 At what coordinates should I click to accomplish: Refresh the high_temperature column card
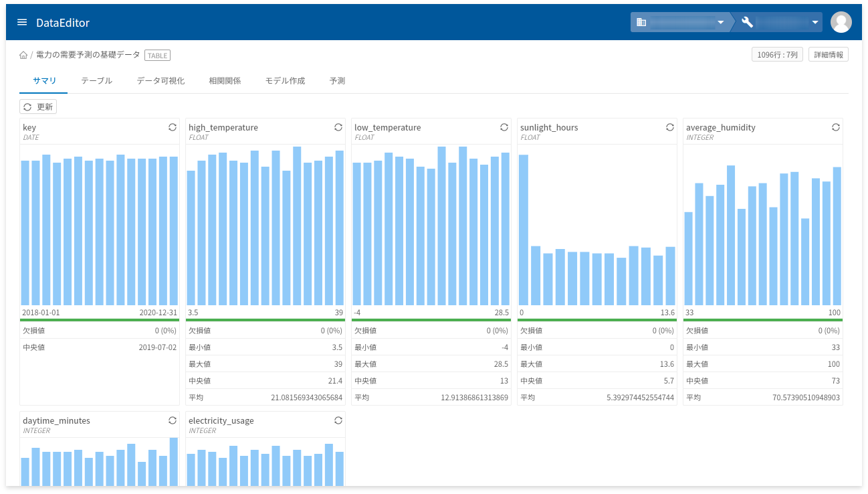pos(338,127)
